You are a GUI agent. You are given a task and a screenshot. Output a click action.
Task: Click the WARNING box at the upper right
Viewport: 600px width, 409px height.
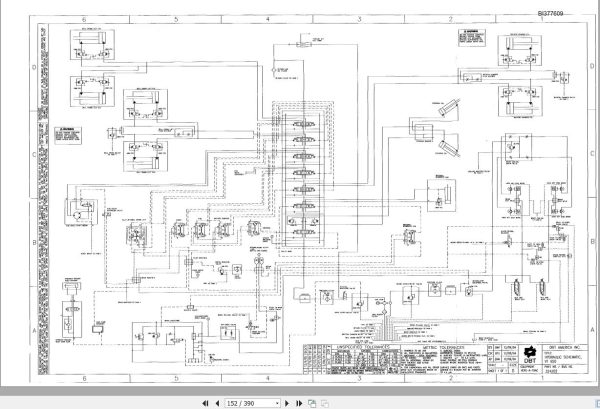472,37
